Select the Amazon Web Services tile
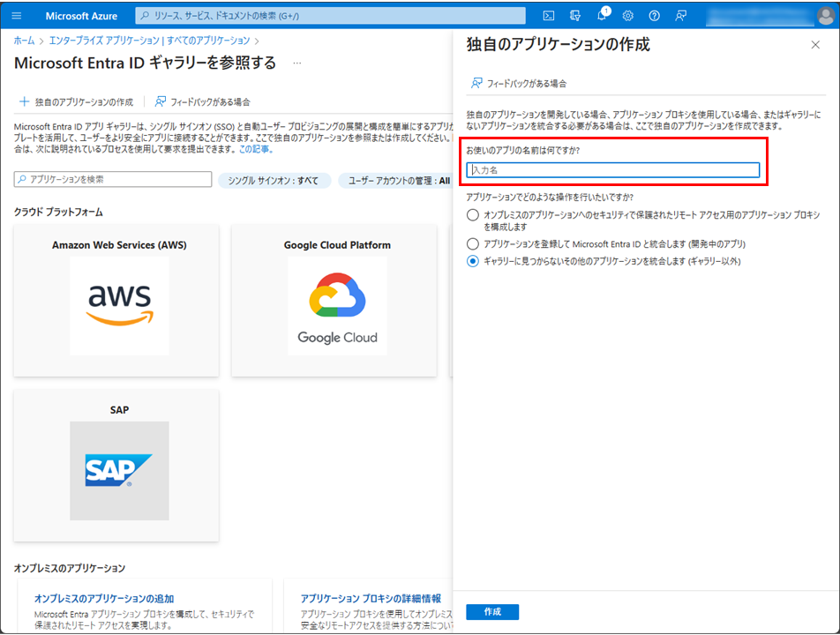 click(x=119, y=300)
